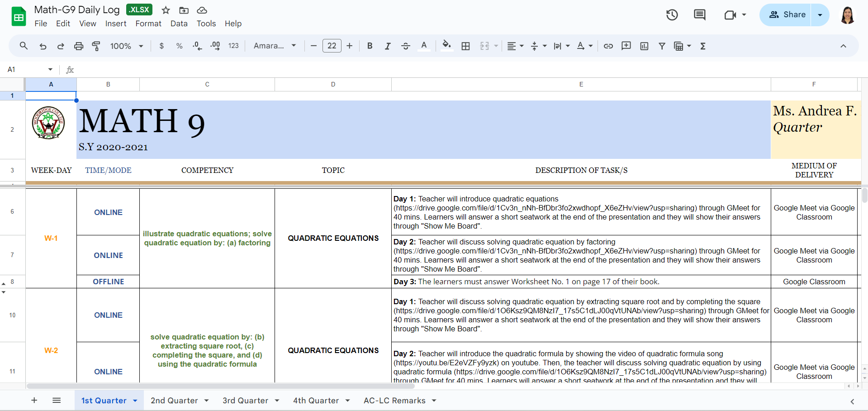Open the Share options dropdown arrow
Screen dimensions: 868x411
tap(820, 15)
